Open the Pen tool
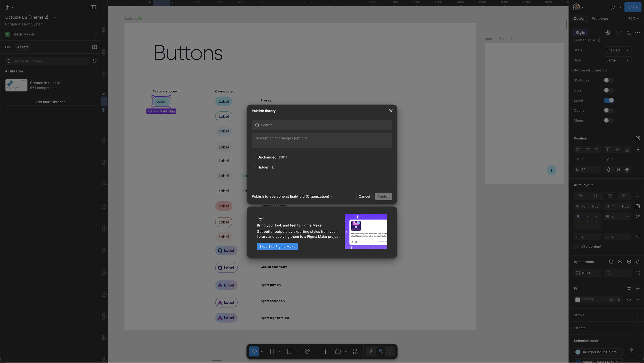 [x=307, y=351]
